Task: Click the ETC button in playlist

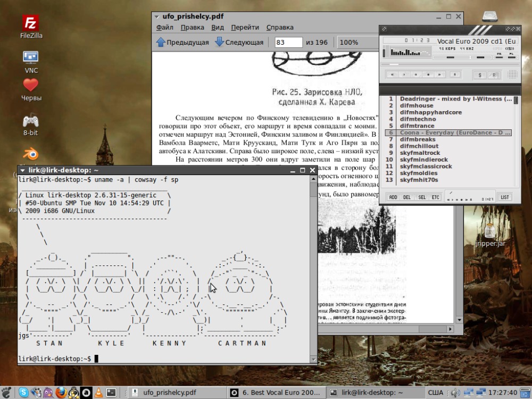Action: tap(435, 197)
